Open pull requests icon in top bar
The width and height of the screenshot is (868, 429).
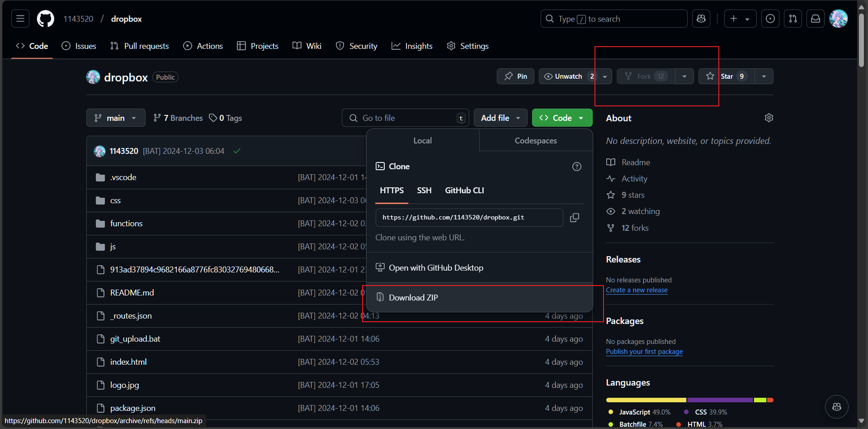pyautogui.click(x=793, y=19)
